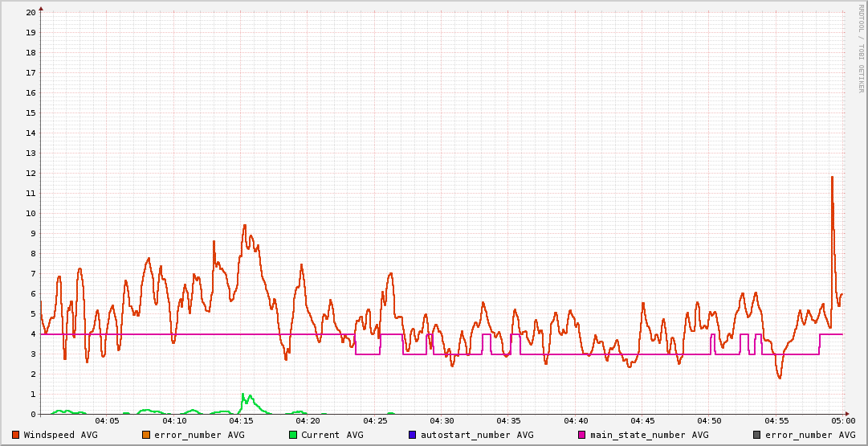
Task: Click the 20 value on the y-axis
Action: tap(31, 13)
